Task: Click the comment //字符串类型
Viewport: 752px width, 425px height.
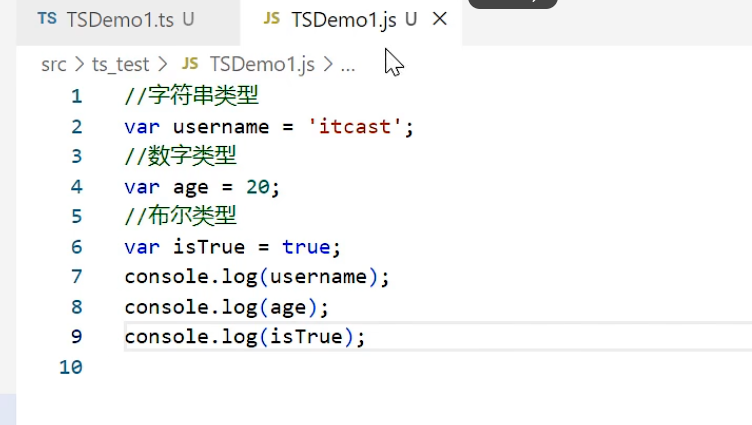Action: click(x=191, y=95)
